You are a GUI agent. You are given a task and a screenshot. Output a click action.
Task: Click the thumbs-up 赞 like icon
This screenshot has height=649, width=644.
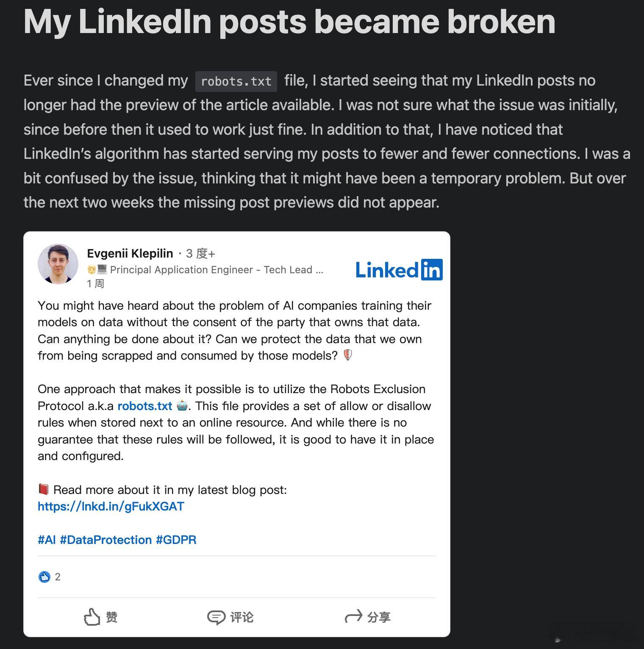(x=92, y=617)
